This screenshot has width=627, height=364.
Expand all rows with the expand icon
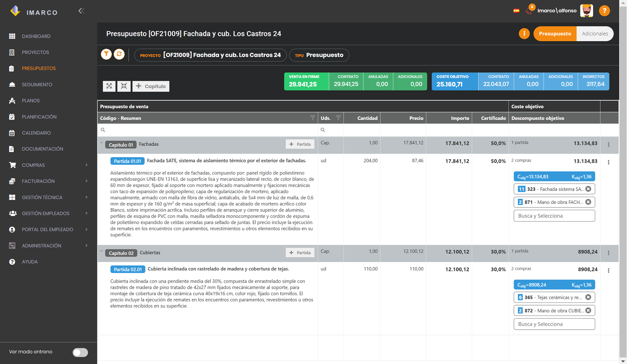coord(109,86)
